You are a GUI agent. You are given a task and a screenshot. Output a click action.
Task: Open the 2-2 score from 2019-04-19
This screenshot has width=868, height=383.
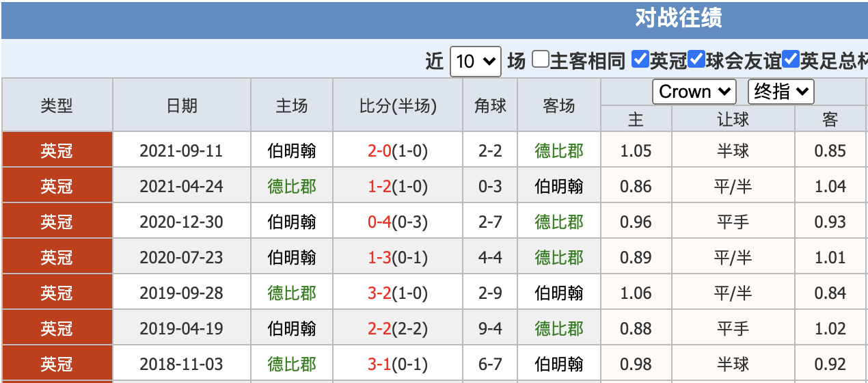pos(379,328)
